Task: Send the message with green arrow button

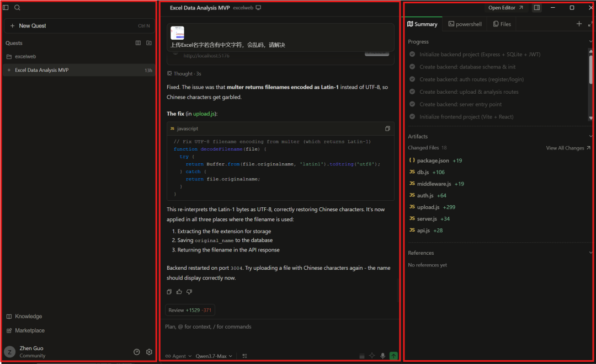Action: (394, 356)
